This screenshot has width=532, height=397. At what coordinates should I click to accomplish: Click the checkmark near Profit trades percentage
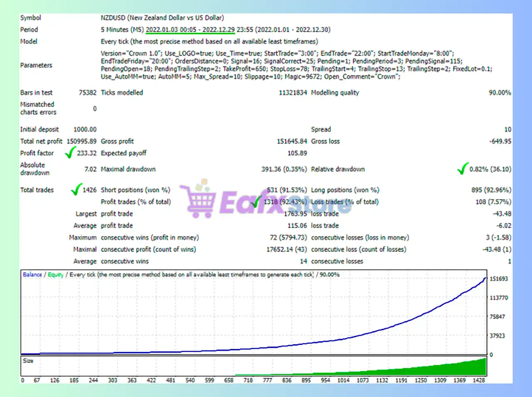(256, 202)
